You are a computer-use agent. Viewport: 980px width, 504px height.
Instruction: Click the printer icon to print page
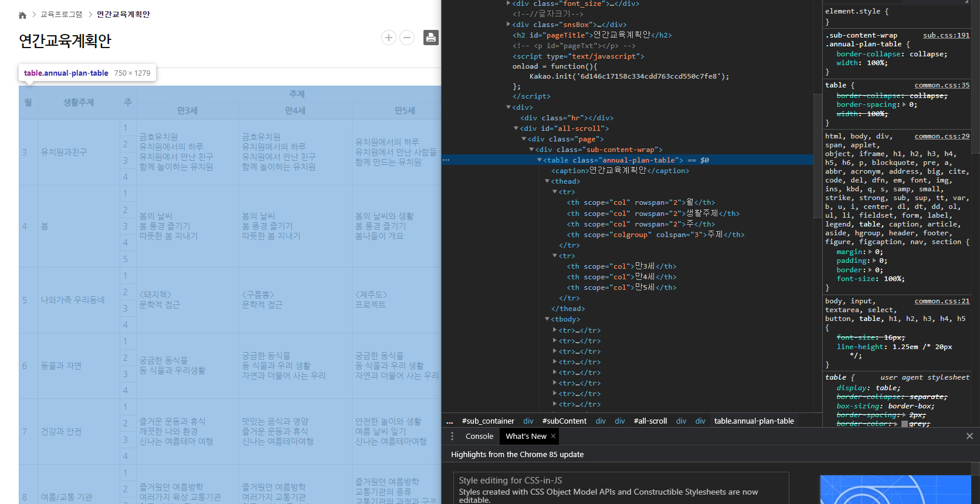point(431,38)
